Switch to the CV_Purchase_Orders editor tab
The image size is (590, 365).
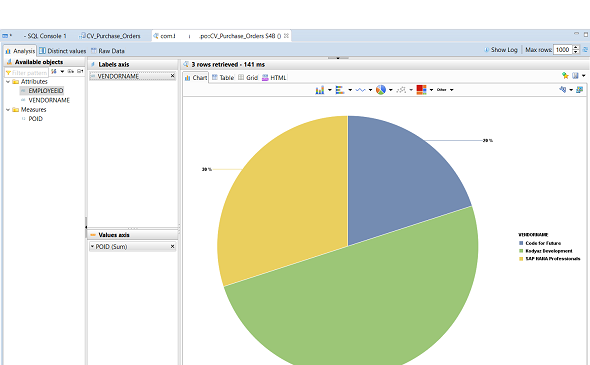click(109, 36)
